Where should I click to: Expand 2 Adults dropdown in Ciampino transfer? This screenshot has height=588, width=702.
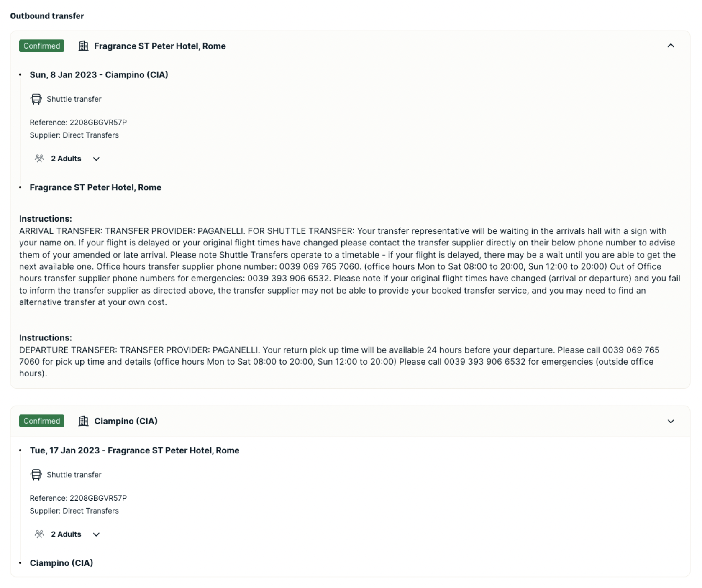(x=96, y=534)
